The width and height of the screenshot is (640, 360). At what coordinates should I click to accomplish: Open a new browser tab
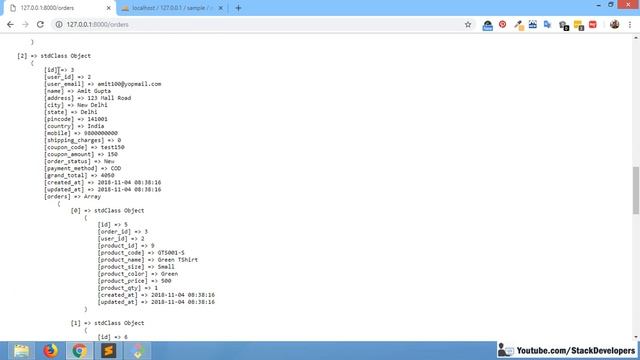click(x=238, y=8)
